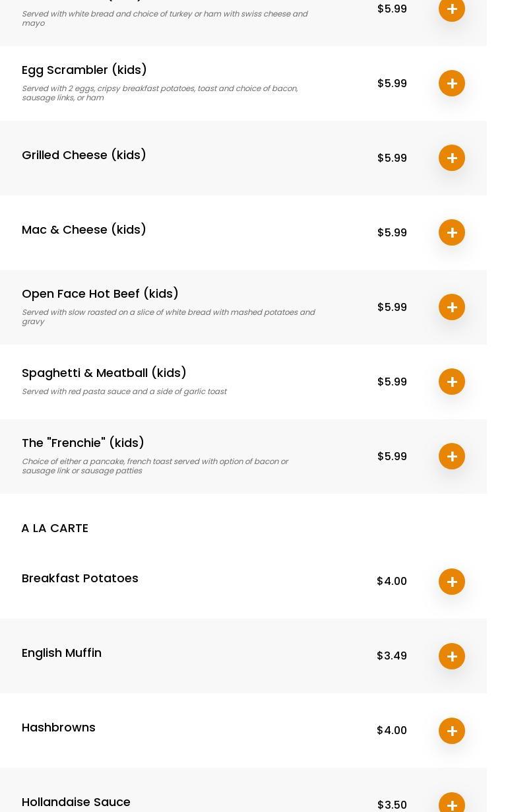Add Mac & Cheese (kids) to cart
The height and width of the screenshot is (812, 508).
pos(452,232)
